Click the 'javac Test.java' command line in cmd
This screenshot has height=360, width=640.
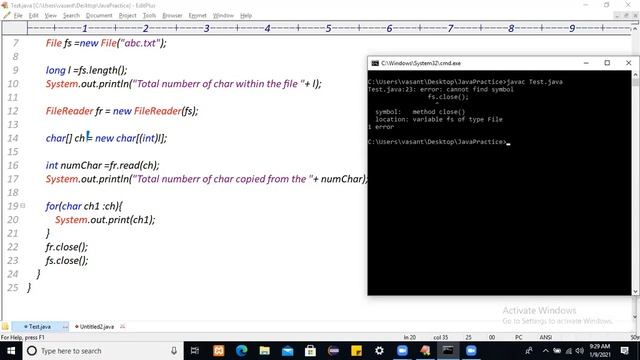[535, 82]
